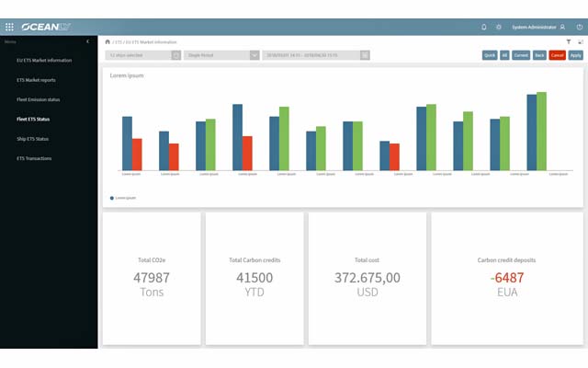Viewport: 588px width, 368px height.
Task: Collapse the sidebar menu chevron
Action: point(87,42)
